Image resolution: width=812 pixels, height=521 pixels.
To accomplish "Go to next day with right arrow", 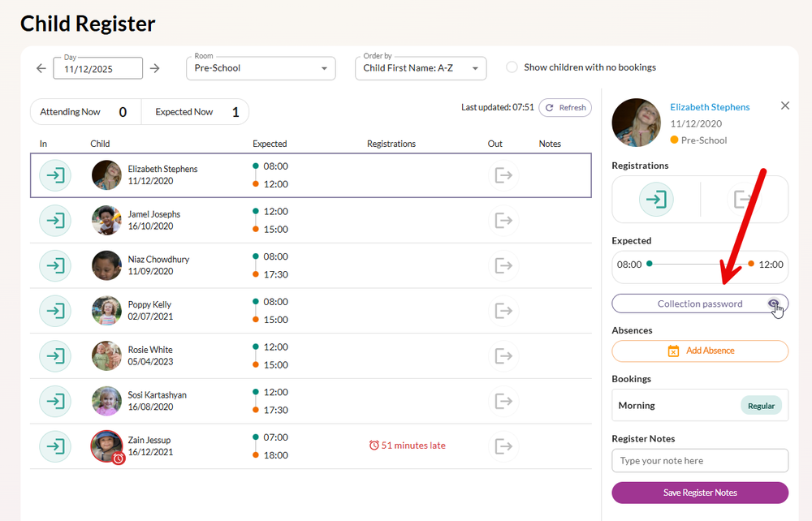I will 155,68.
